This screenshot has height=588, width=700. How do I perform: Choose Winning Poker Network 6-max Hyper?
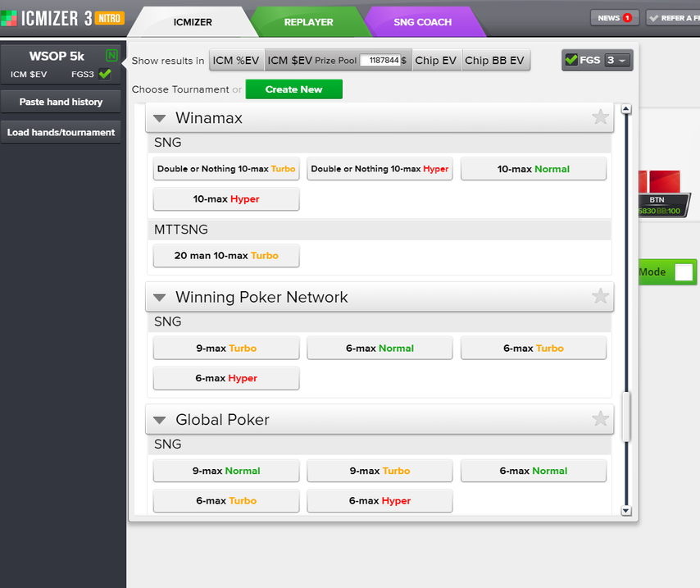coord(226,378)
